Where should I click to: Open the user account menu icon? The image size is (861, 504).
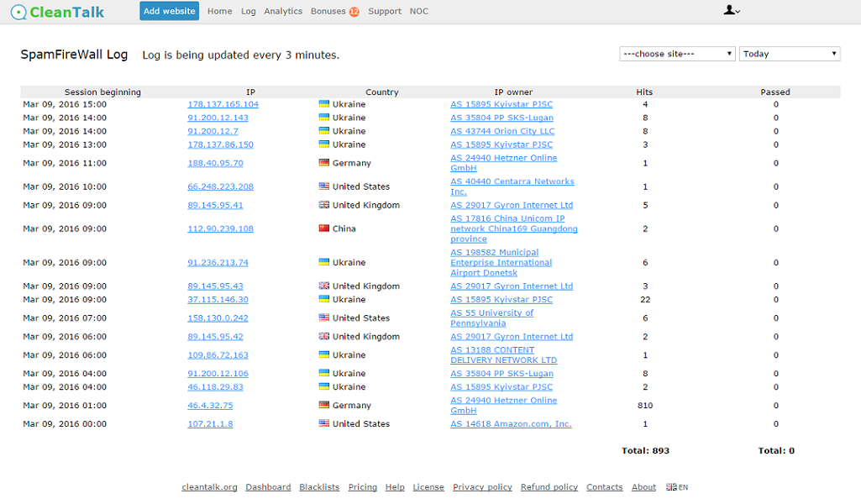732,10
